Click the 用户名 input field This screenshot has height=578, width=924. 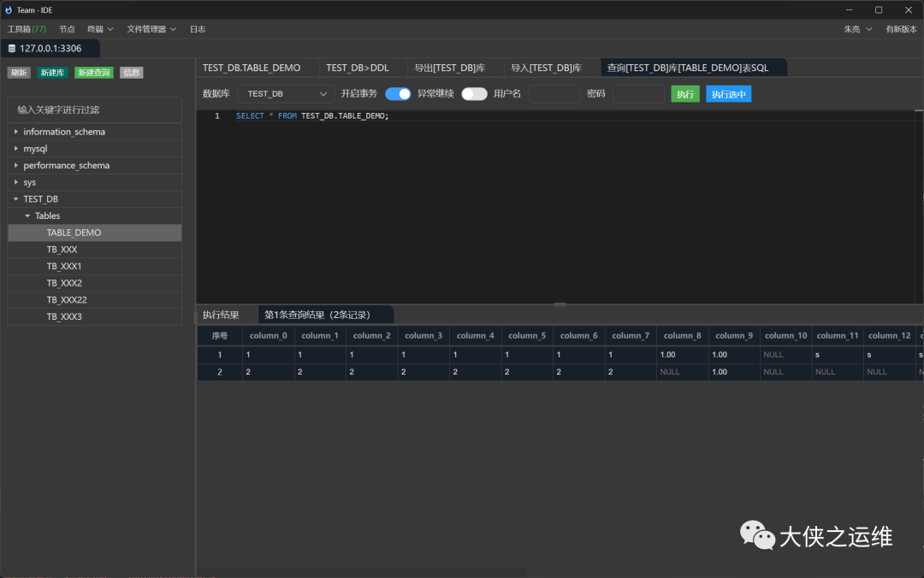(554, 94)
